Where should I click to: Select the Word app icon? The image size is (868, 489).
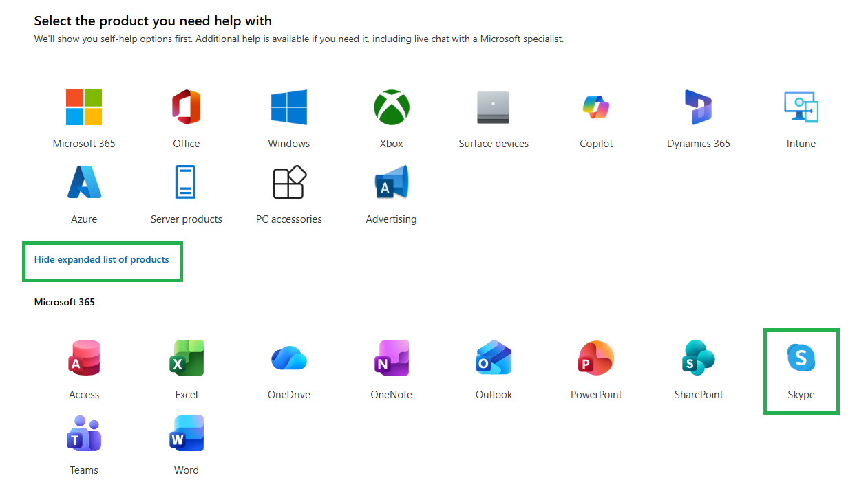tap(186, 433)
